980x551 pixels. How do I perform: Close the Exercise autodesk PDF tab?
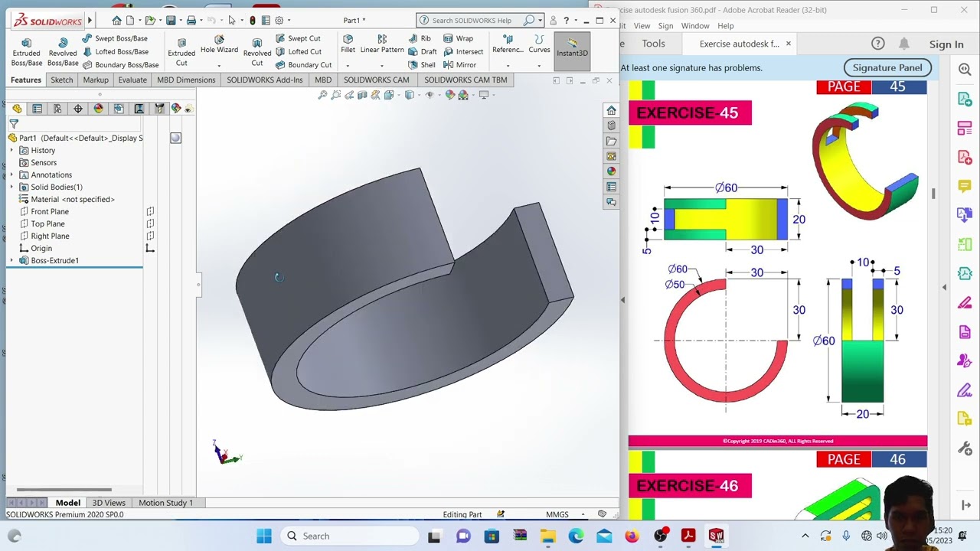pyautogui.click(x=788, y=44)
